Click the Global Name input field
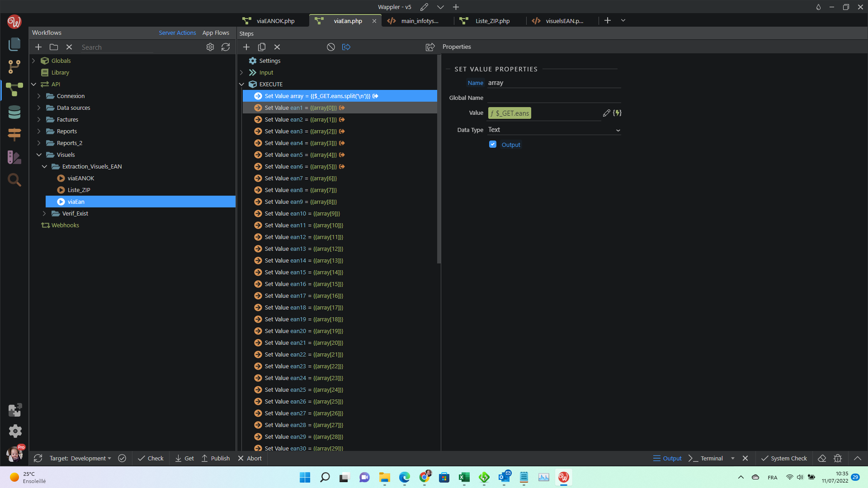The width and height of the screenshot is (868, 488). pos(554,98)
